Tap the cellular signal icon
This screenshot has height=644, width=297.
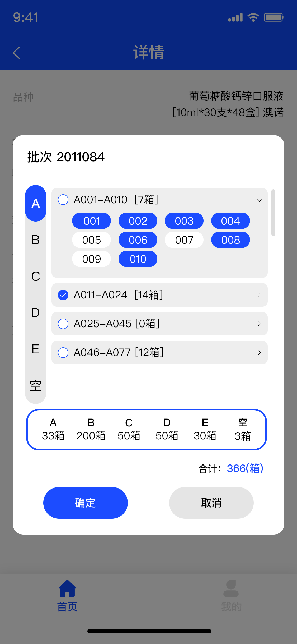235,17
